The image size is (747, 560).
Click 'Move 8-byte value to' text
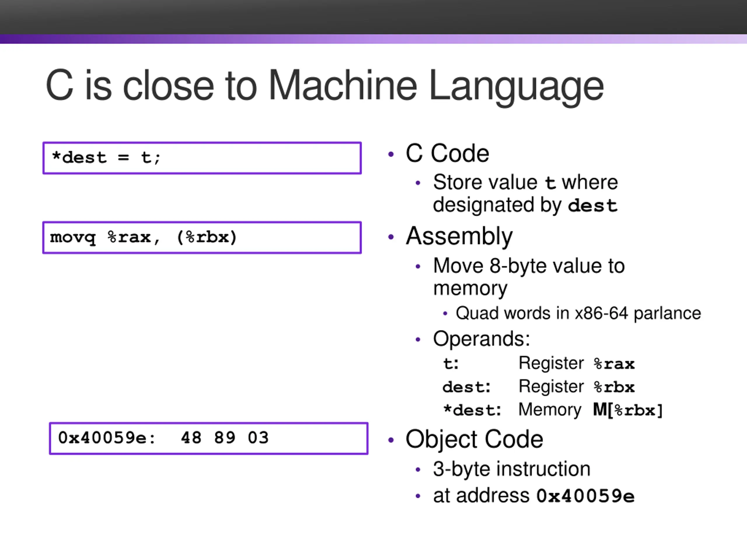528,266
